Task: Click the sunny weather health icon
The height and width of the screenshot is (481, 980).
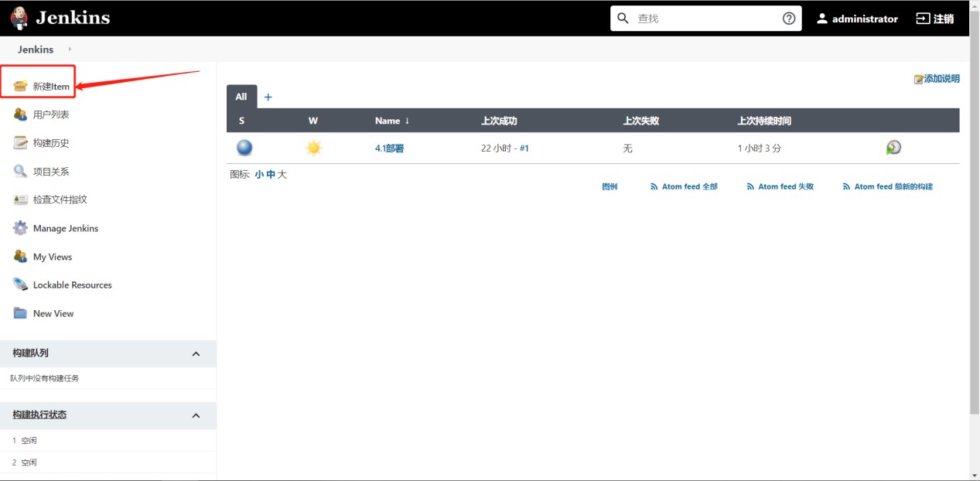Action: [313, 147]
